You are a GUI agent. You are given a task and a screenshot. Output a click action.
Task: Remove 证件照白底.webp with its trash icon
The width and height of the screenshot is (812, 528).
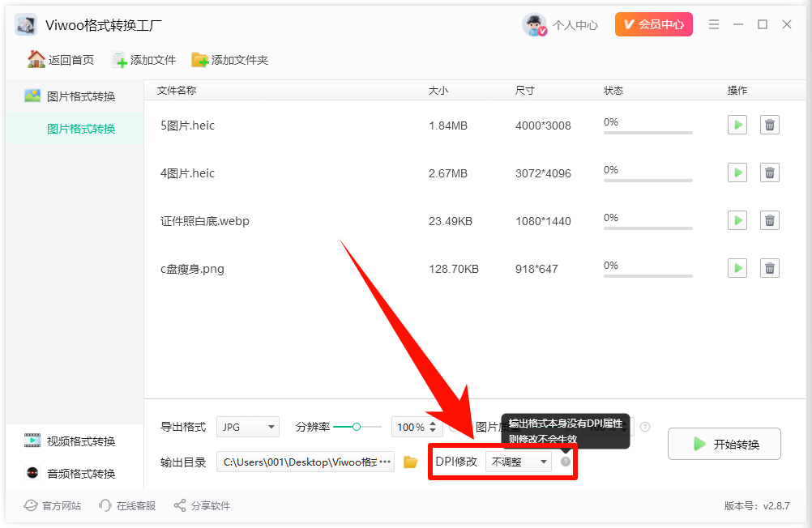pyautogui.click(x=770, y=220)
